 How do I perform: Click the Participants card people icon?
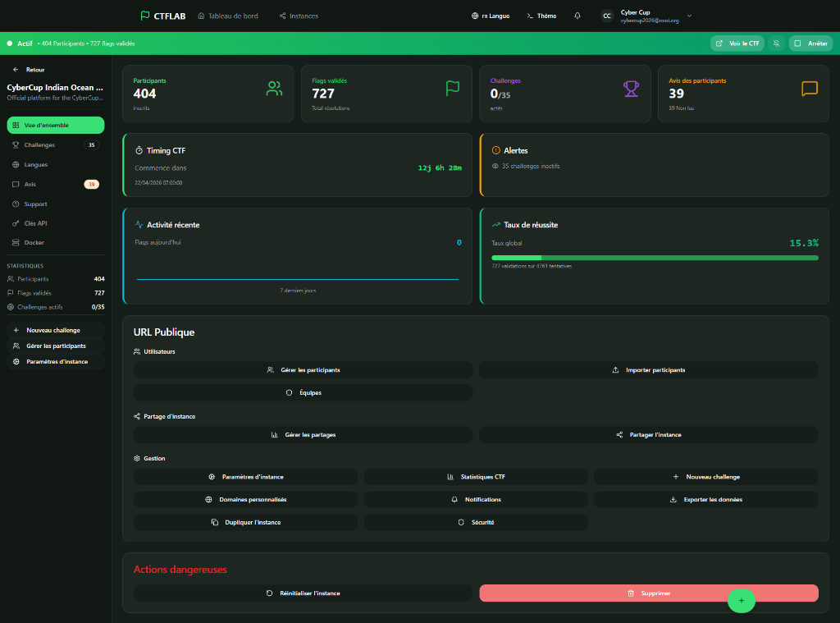[274, 89]
